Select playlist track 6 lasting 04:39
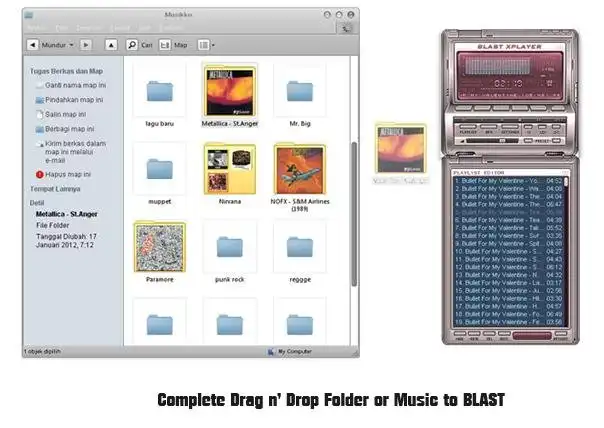The image size is (604, 428). 508,220
